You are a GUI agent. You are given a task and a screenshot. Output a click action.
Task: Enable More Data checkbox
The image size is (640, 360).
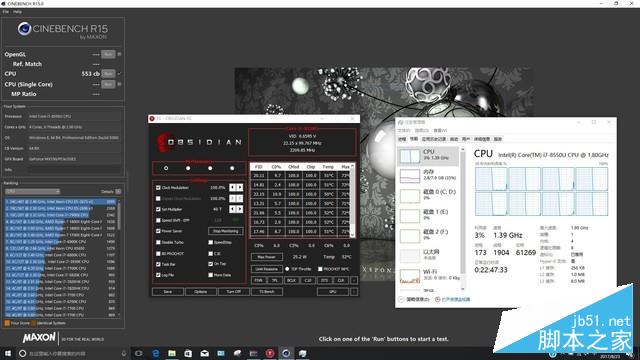211,275
